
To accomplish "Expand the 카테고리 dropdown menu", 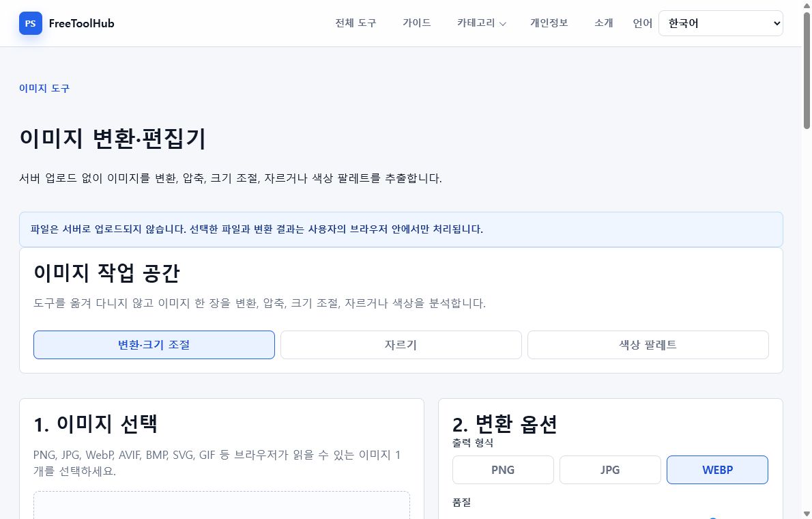I will [x=481, y=23].
